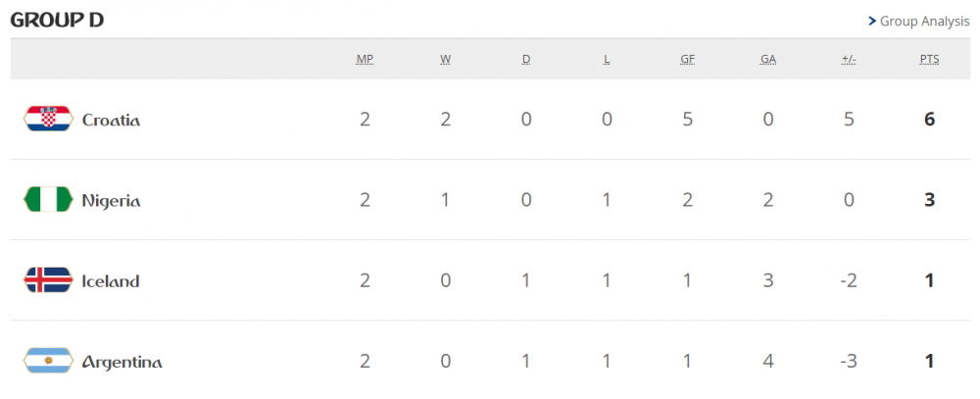Select the Nigeria team name
Image resolution: width=980 pixels, height=399 pixels.
tap(111, 201)
